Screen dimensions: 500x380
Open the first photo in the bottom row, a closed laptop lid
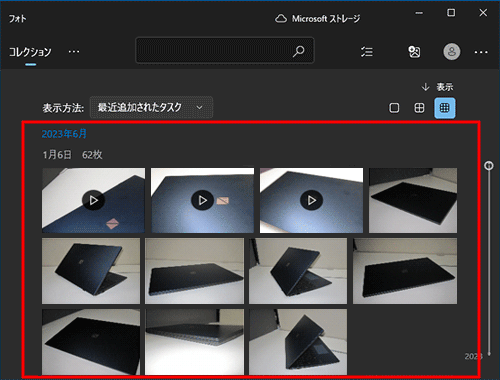91,342
